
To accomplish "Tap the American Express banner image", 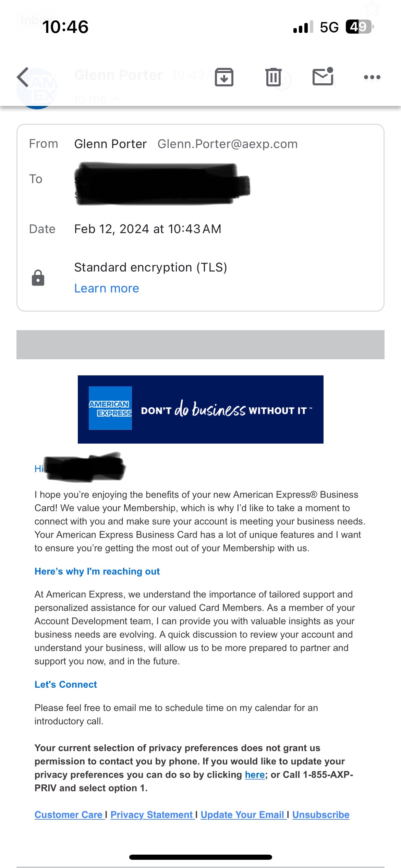I will point(200,409).
